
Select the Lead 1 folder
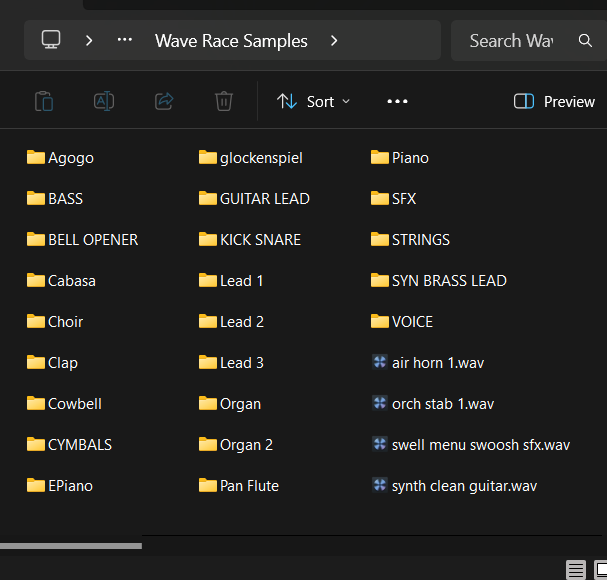[231, 281]
